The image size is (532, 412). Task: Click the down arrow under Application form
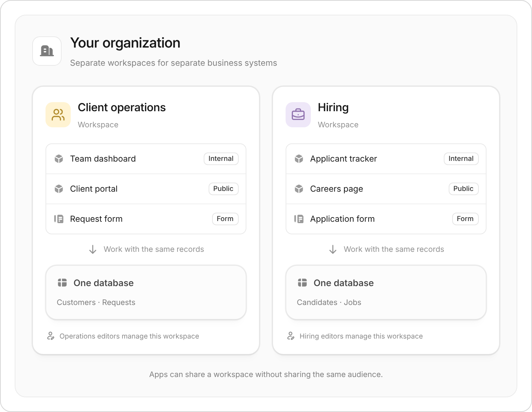point(333,249)
